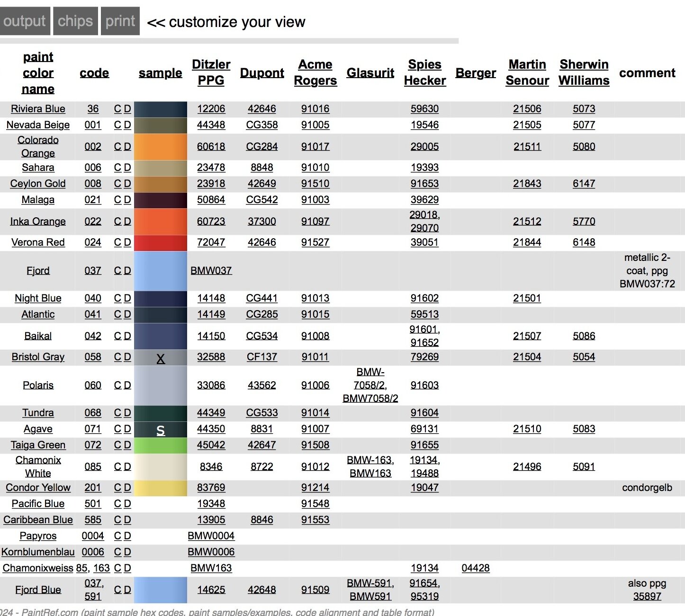This screenshot has height=616, width=685.
Task: Select the Verona Red sample swatch
Action: (x=160, y=242)
